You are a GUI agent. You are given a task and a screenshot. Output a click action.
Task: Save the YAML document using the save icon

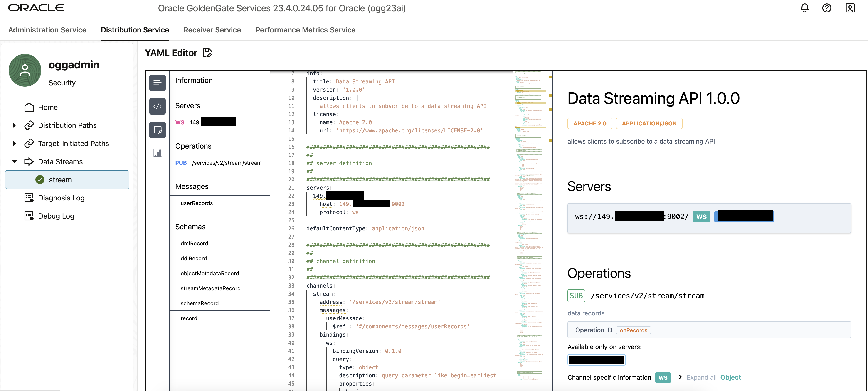click(207, 53)
